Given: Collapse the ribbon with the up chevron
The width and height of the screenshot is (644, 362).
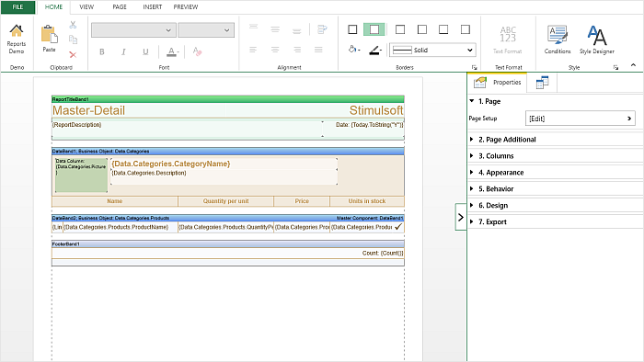Looking at the screenshot, I should coord(633,65).
